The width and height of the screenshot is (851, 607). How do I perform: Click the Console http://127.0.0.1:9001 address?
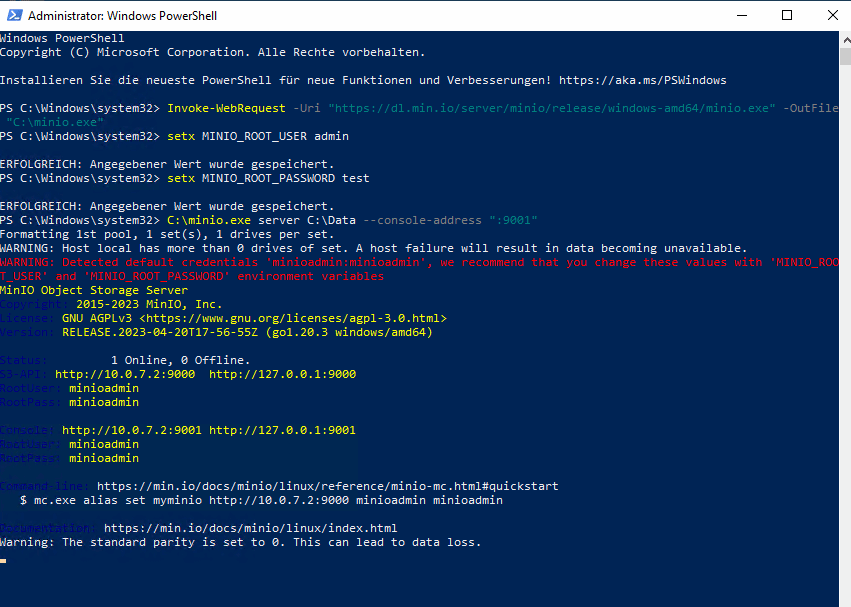(282, 430)
